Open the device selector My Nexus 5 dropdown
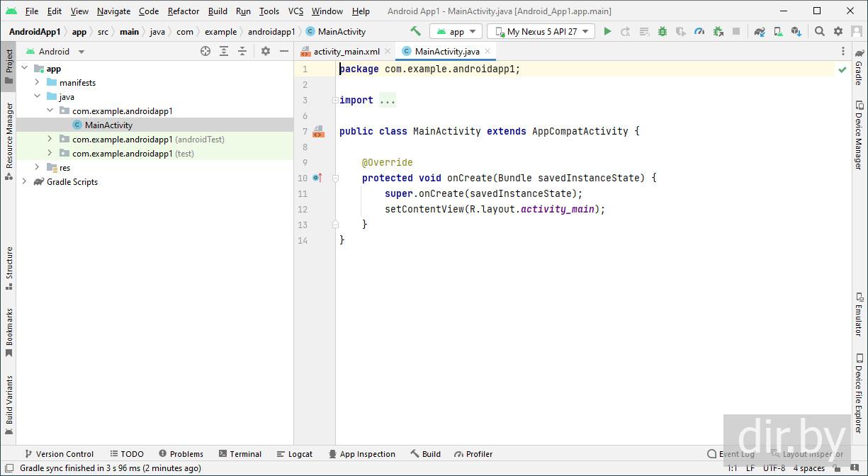Image resolution: width=868 pixels, height=476 pixels. click(x=541, y=31)
